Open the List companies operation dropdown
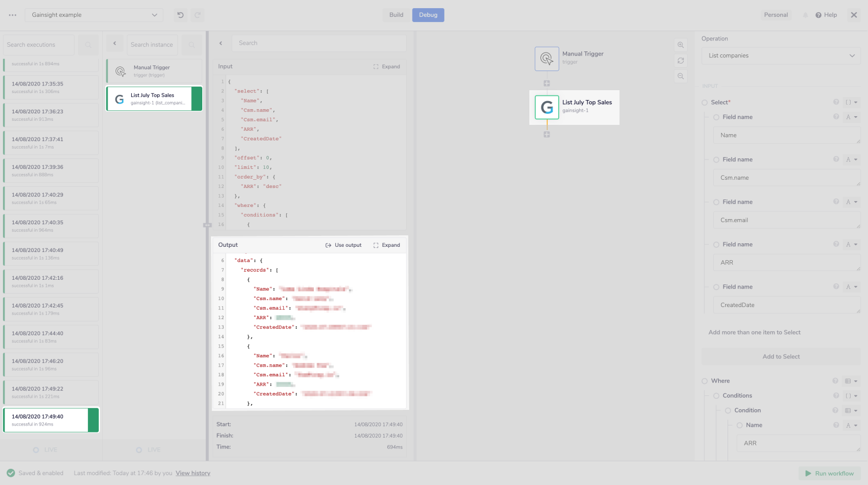 781,55
